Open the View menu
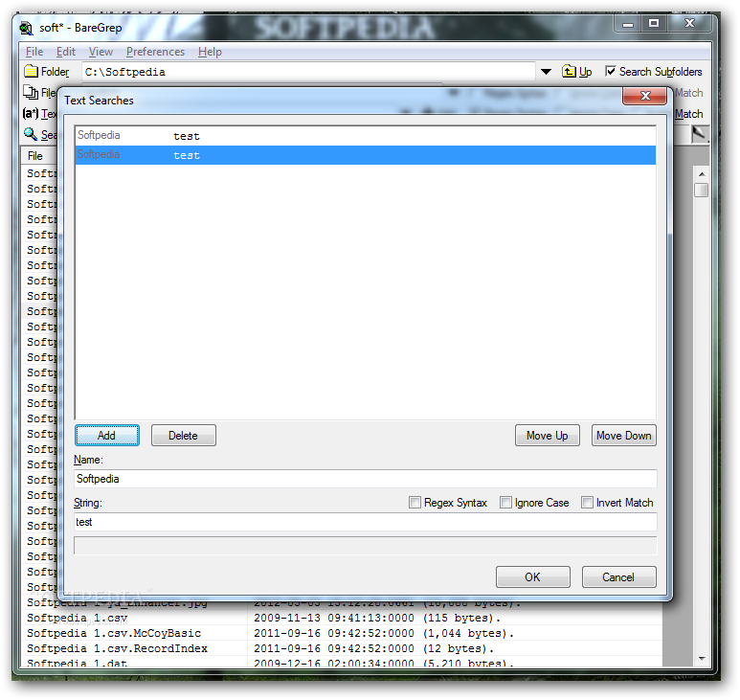 101,52
